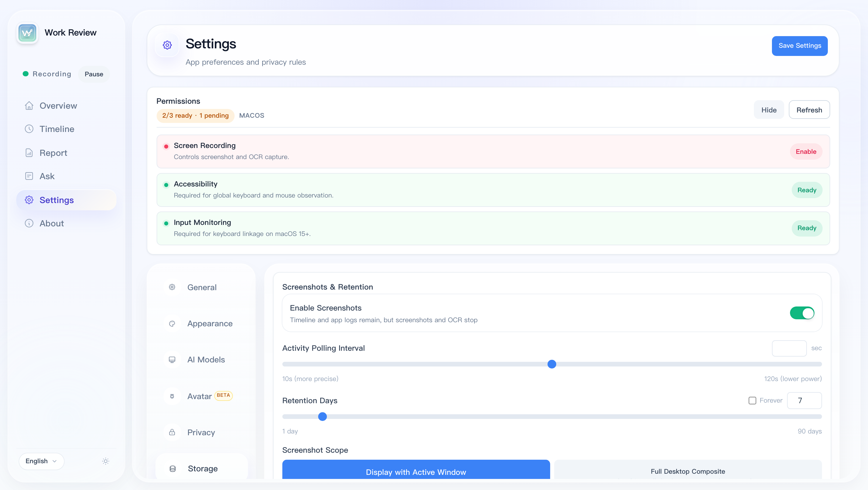Click the '120s (lower power)' label

pyautogui.click(x=793, y=379)
